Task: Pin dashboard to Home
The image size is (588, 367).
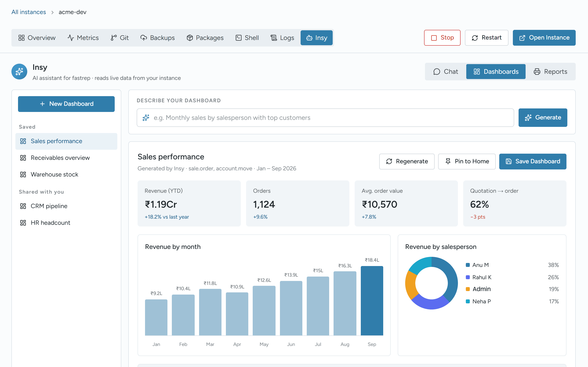Action: point(467,161)
